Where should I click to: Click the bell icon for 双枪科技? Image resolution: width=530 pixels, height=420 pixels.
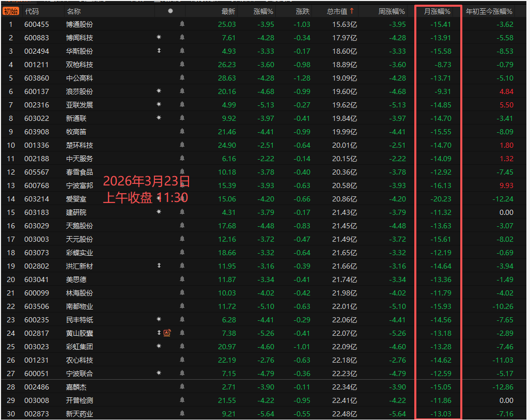click(182, 64)
